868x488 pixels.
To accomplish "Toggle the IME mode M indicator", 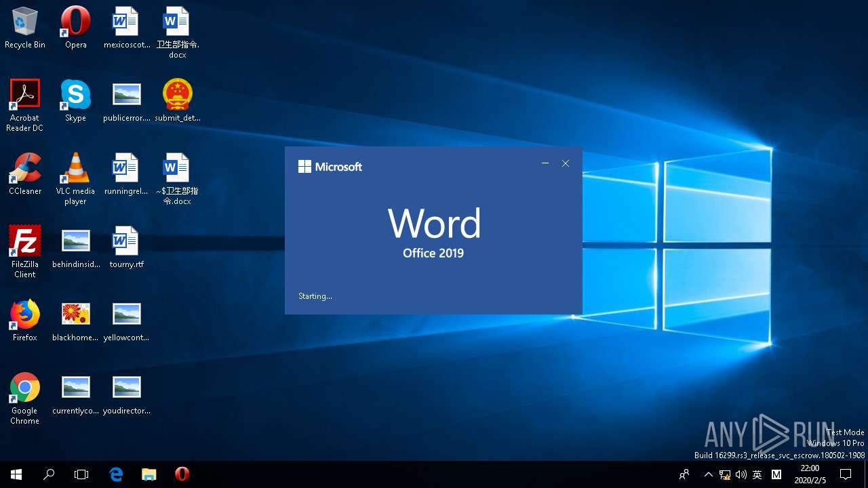I will coord(776,474).
